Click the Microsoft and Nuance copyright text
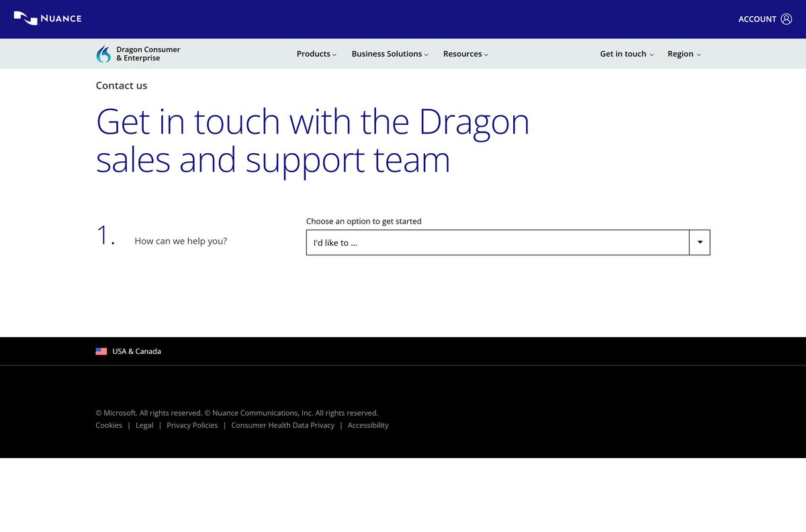The width and height of the screenshot is (806, 532). click(x=237, y=413)
